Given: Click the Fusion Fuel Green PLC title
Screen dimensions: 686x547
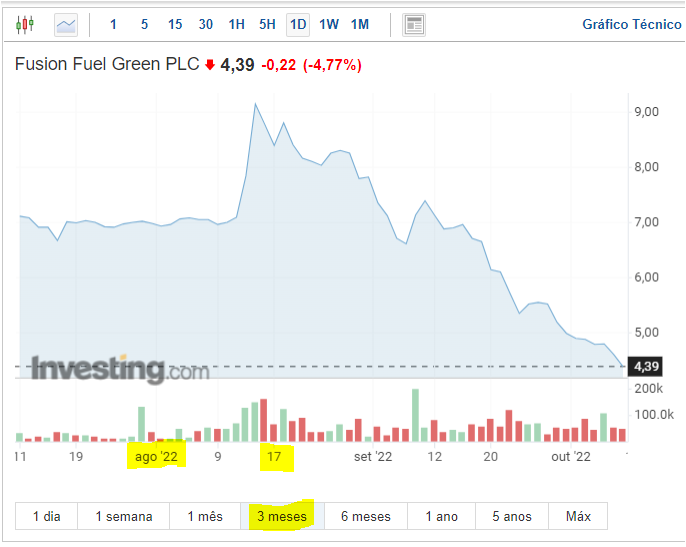Looking at the screenshot, I should click(x=107, y=64).
